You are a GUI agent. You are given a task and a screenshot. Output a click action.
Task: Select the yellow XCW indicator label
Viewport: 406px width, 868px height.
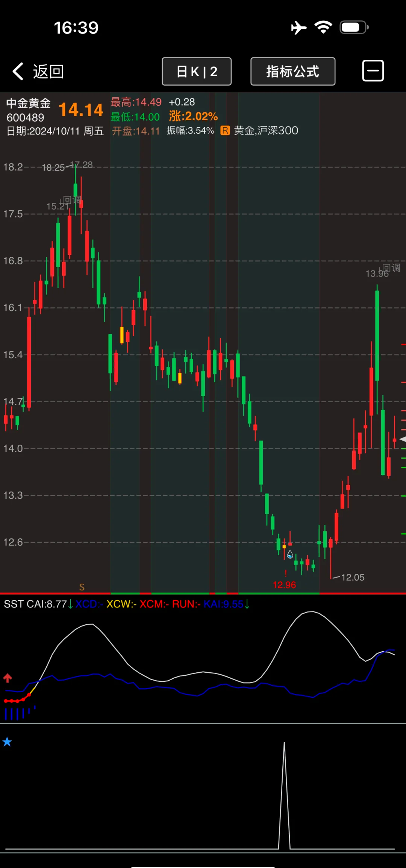pyautogui.click(x=121, y=604)
